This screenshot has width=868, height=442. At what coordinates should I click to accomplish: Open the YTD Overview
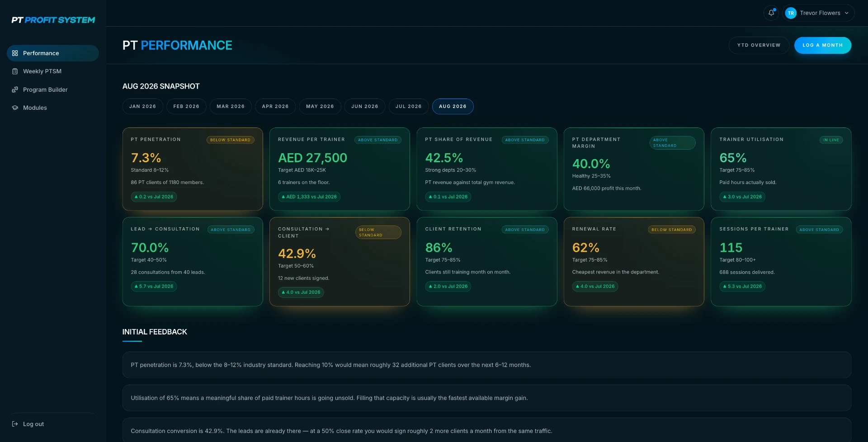[x=759, y=45]
